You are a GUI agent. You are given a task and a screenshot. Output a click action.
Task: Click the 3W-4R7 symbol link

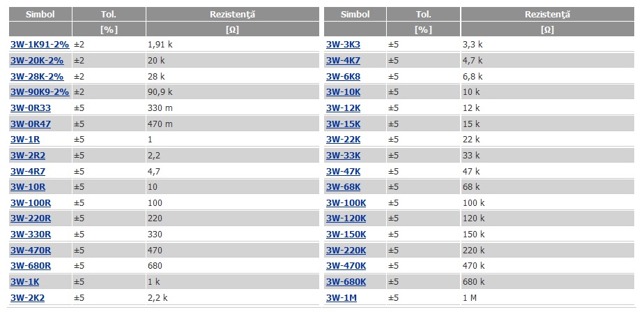tap(28, 171)
